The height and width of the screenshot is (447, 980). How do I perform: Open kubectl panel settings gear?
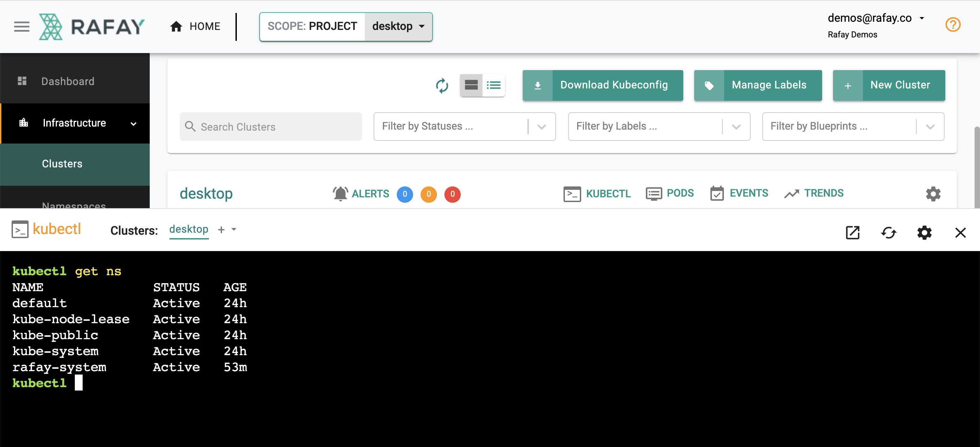coord(924,232)
